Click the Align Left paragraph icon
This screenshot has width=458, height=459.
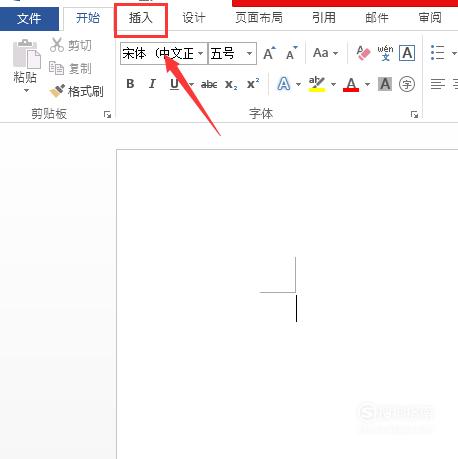click(438, 84)
